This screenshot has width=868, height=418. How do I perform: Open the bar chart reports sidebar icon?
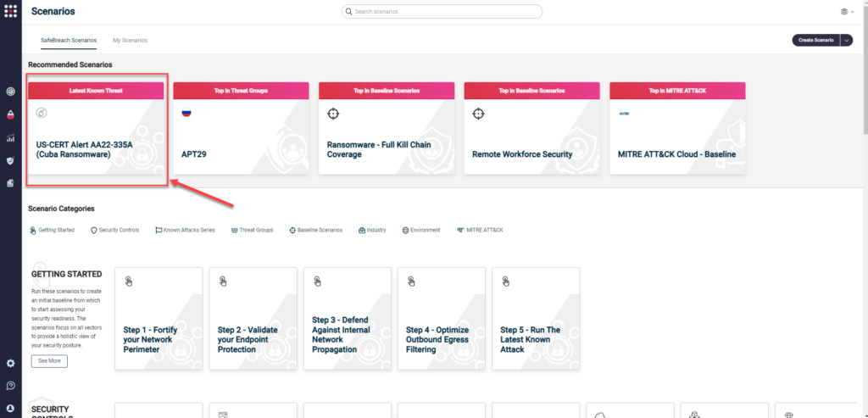pos(10,137)
